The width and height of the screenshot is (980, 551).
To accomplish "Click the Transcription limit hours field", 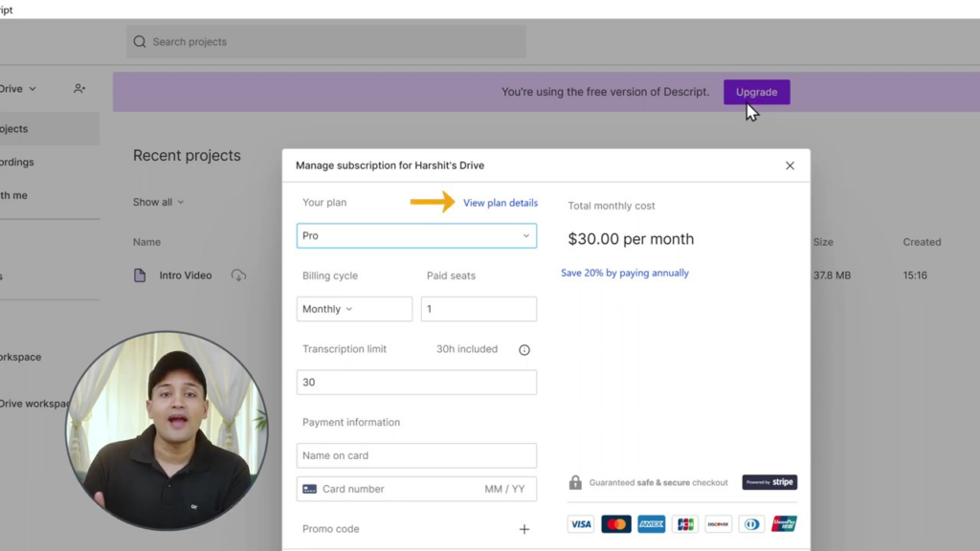I will pyautogui.click(x=416, y=382).
